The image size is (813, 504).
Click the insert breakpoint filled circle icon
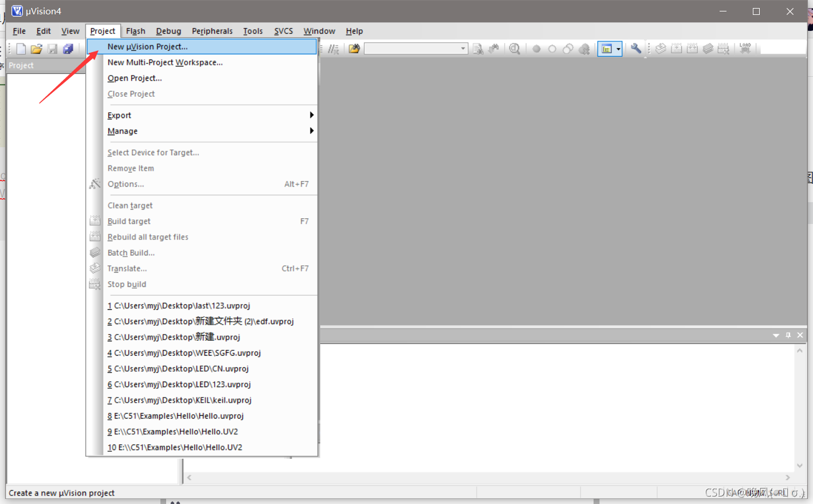click(x=536, y=49)
